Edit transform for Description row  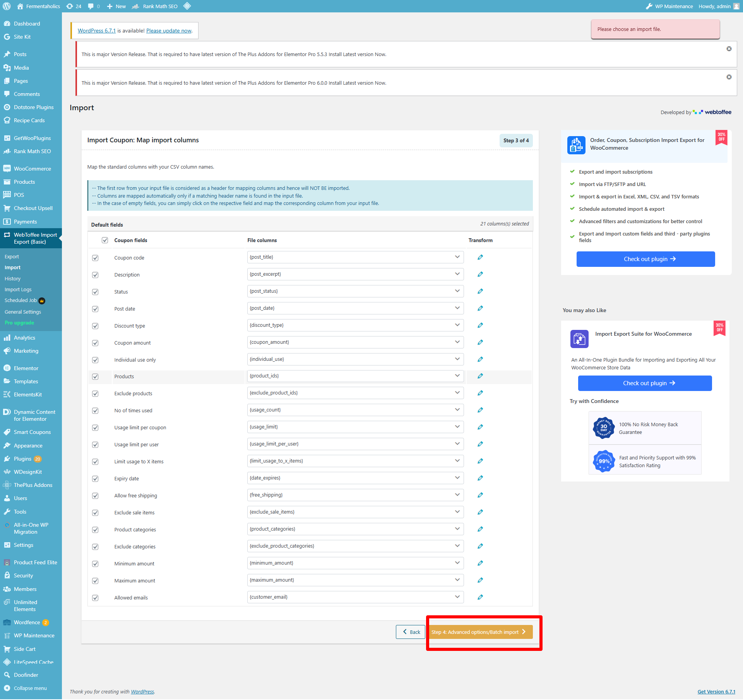(480, 274)
